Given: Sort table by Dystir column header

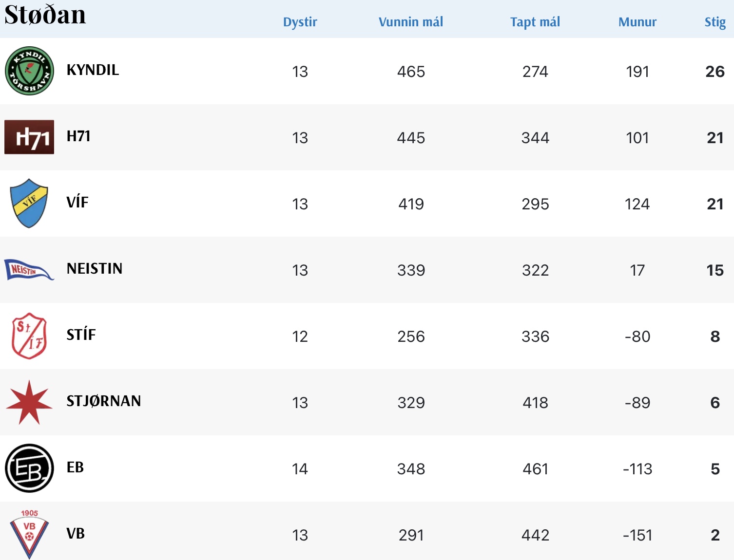Looking at the screenshot, I should [300, 22].
